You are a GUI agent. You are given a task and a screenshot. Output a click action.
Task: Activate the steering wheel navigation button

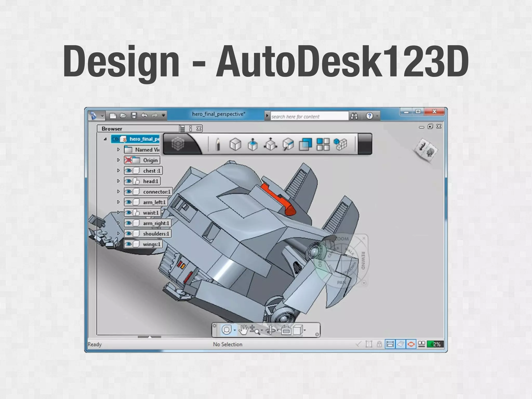(x=227, y=330)
